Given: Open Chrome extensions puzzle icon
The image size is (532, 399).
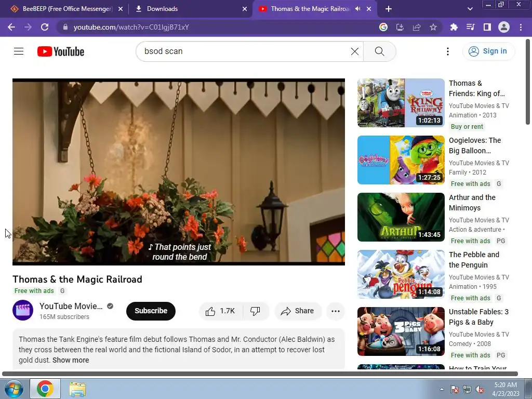Looking at the screenshot, I should point(454,27).
